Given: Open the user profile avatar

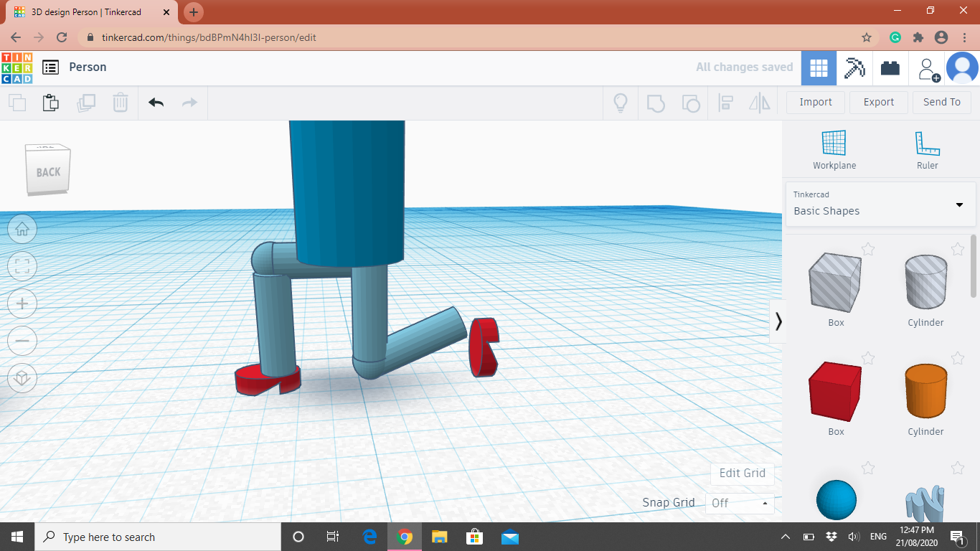Looking at the screenshot, I should [x=962, y=68].
